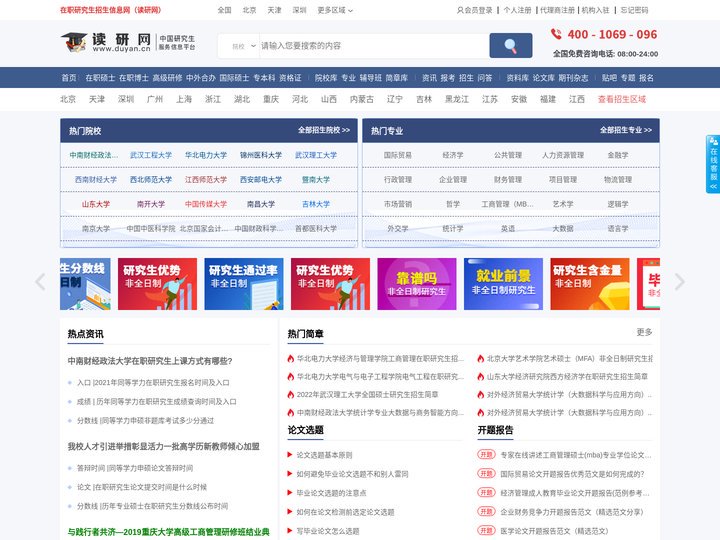
Task: Select 重庆 in the city row
Action: click(x=271, y=99)
